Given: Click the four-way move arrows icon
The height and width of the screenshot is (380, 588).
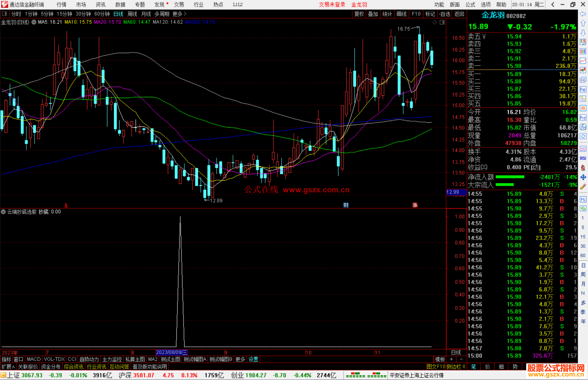Looking at the screenshot, I should 583,177.
